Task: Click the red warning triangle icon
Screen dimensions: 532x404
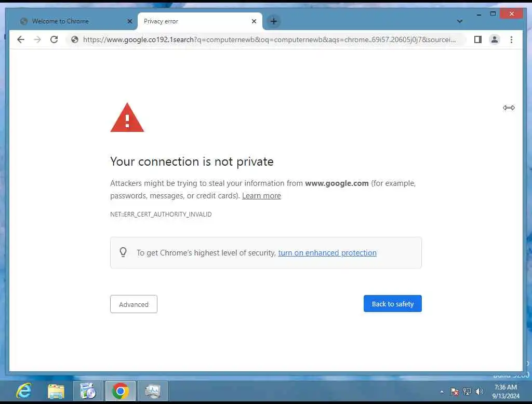Action: (127, 118)
